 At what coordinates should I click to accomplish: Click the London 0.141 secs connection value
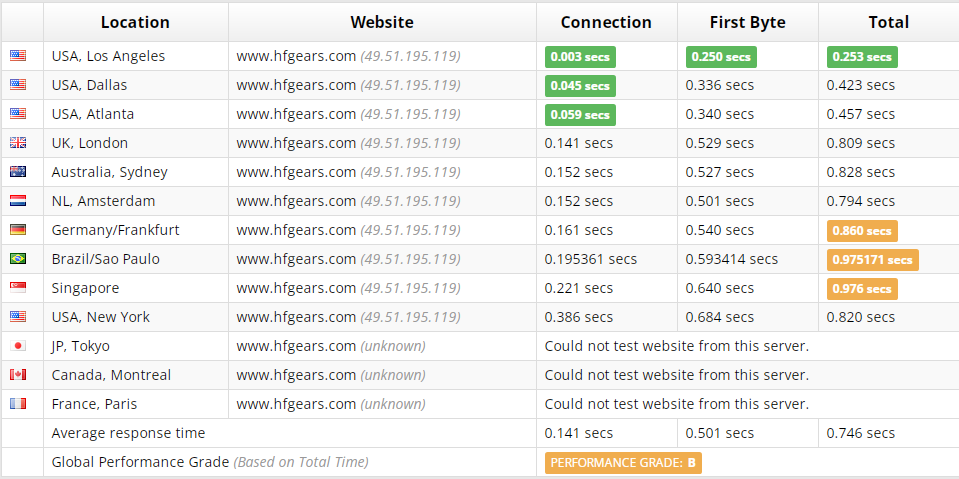(x=579, y=143)
